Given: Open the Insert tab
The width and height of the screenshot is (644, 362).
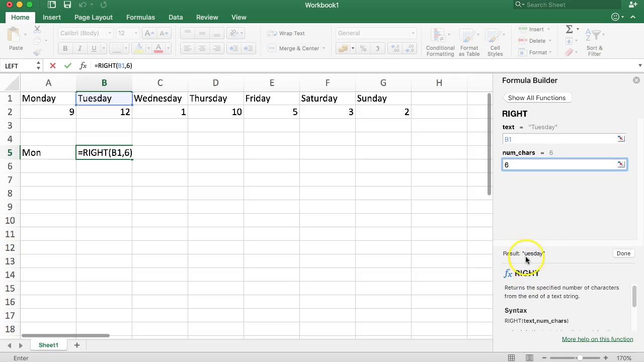Looking at the screenshot, I should pyautogui.click(x=52, y=17).
